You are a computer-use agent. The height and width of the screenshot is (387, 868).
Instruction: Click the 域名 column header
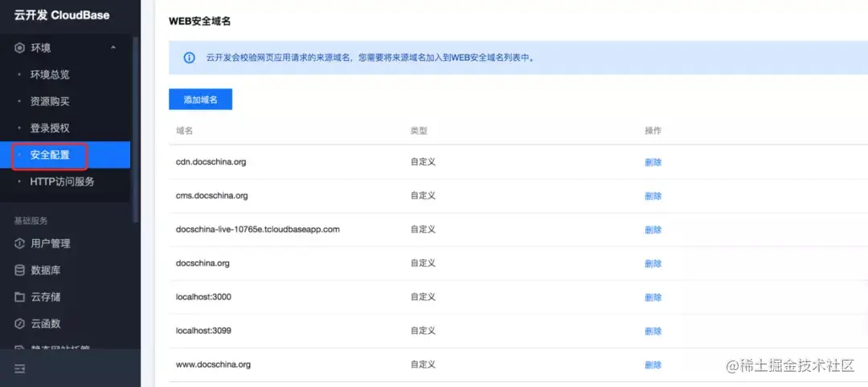pos(184,131)
